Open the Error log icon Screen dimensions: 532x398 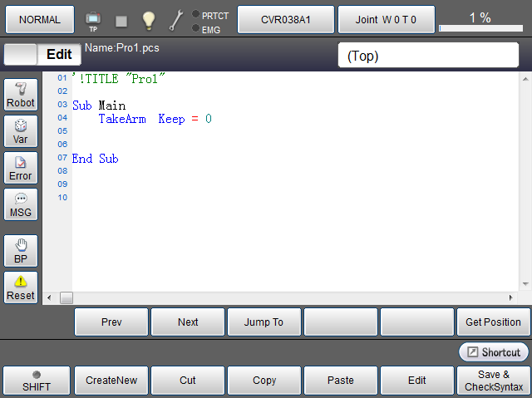click(21, 169)
